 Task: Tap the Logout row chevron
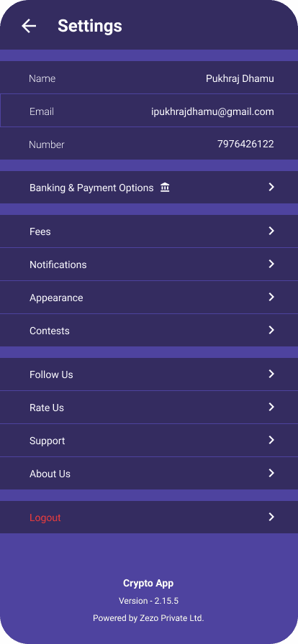[x=271, y=517]
